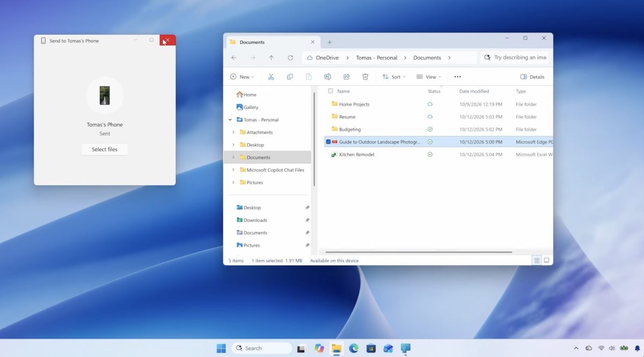Click the Task View icon on taskbar
Image resolution: width=644 pixels, height=357 pixels.
coord(302,348)
